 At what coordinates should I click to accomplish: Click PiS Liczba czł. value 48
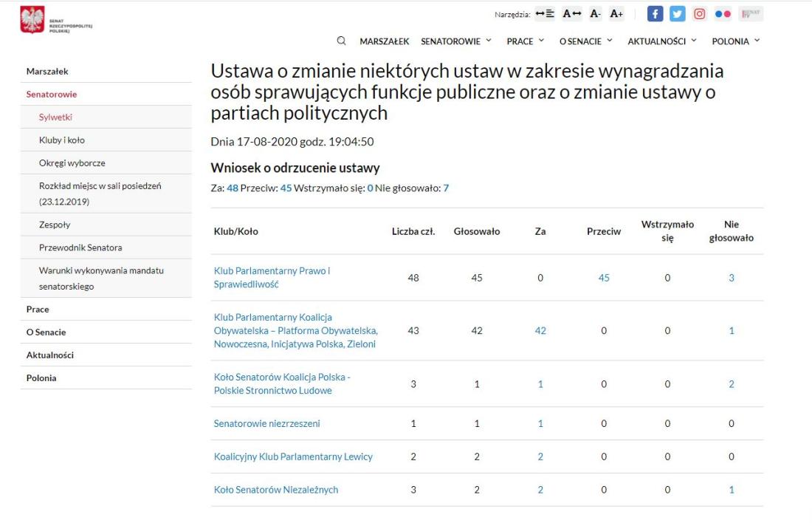click(x=413, y=278)
